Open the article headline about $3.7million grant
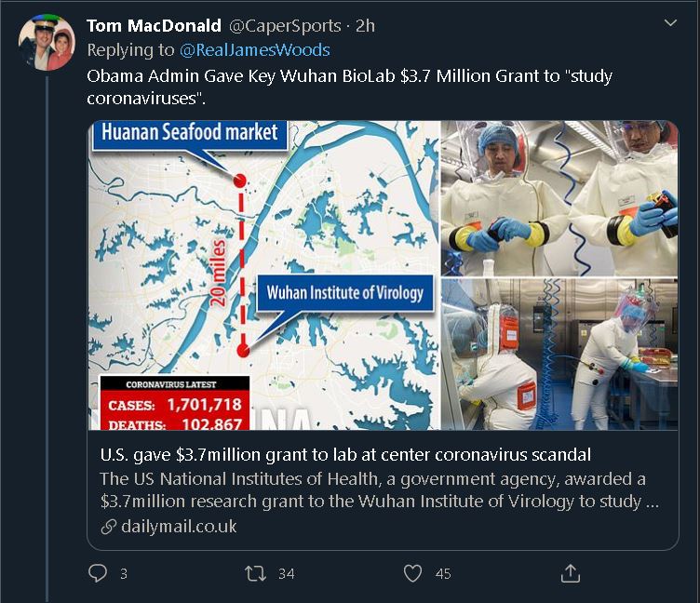Image resolution: width=700 pixels, height=603 pixels. [x=345, y=455]
